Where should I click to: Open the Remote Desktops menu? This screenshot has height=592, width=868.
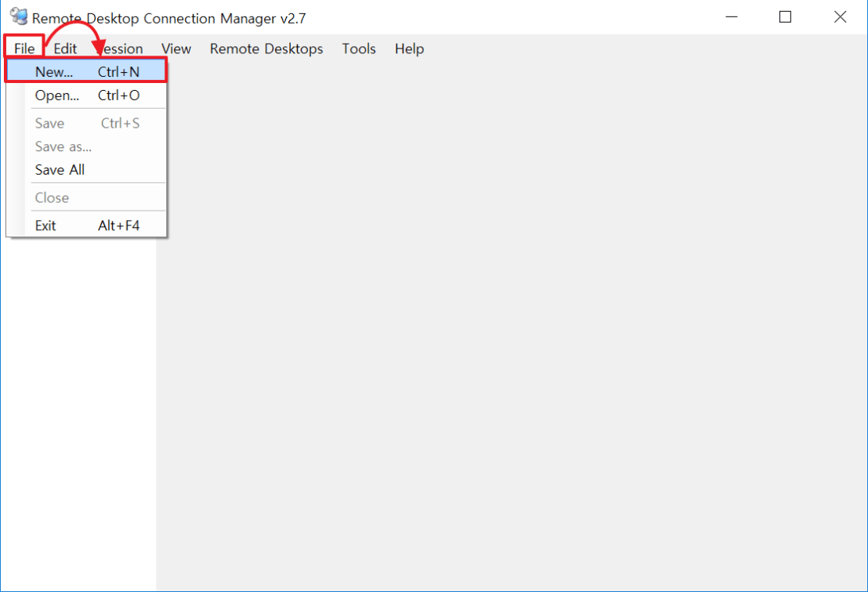[x=266, y=49]
